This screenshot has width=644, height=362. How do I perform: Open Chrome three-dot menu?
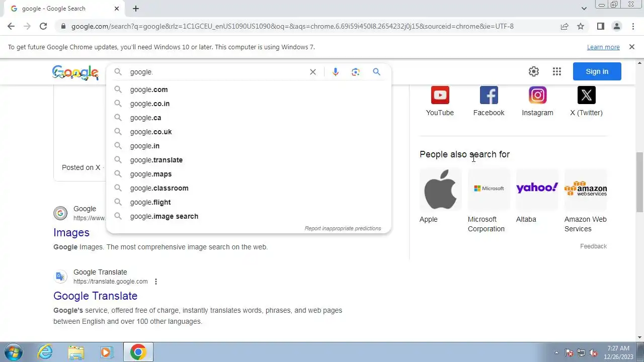pos(633,26)
